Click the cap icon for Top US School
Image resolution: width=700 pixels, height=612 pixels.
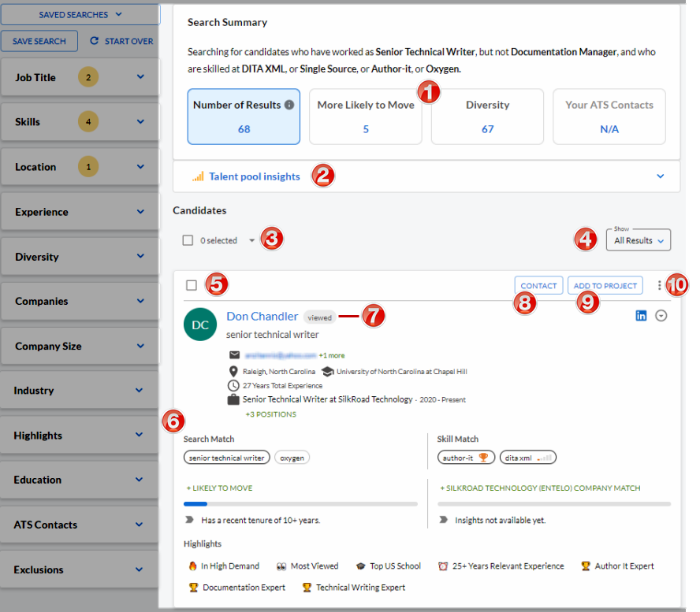(361, 566)
